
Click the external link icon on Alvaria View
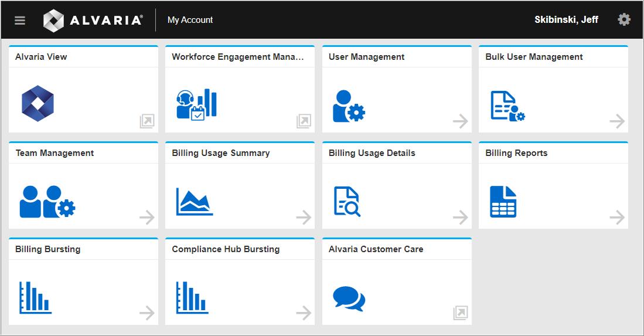(x=147, y=121)
